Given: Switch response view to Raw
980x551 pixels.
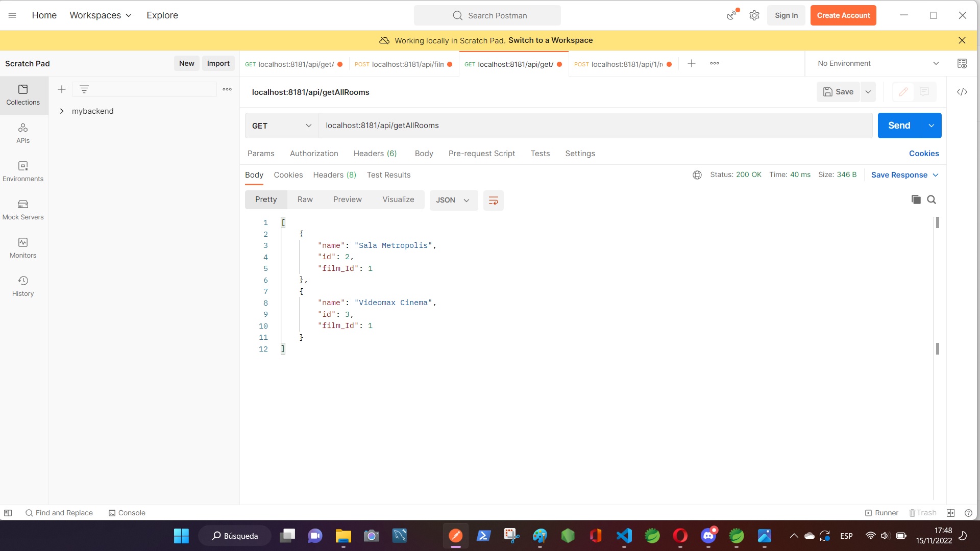Looking at the screenshot, I should coord(305,199).
